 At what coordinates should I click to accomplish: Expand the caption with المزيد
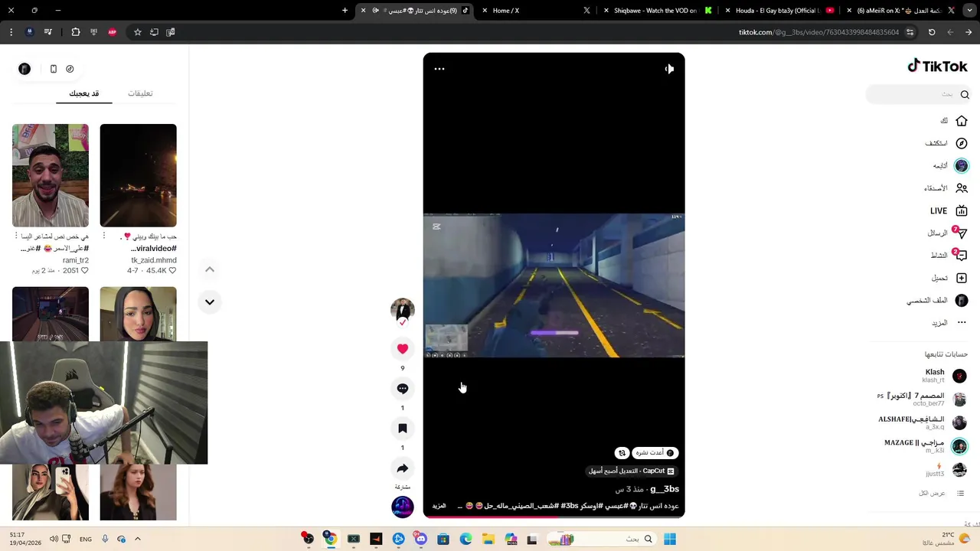pyautogui.click(x=439, y=506)
